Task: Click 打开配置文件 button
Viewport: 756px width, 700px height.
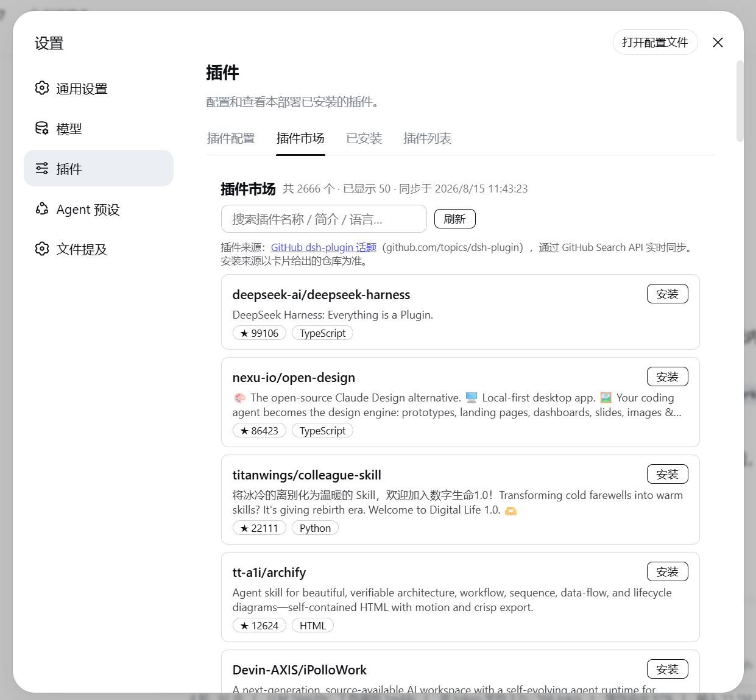Action: 655,42
